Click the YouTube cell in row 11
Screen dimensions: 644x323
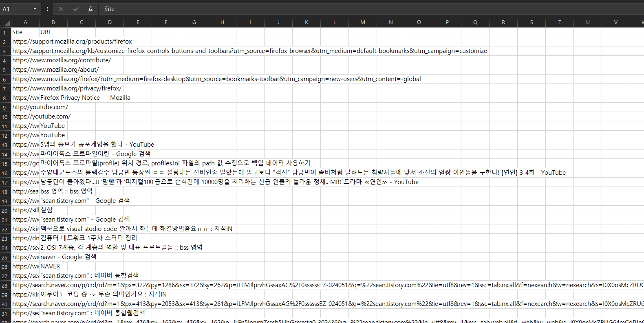click(53, 126)
